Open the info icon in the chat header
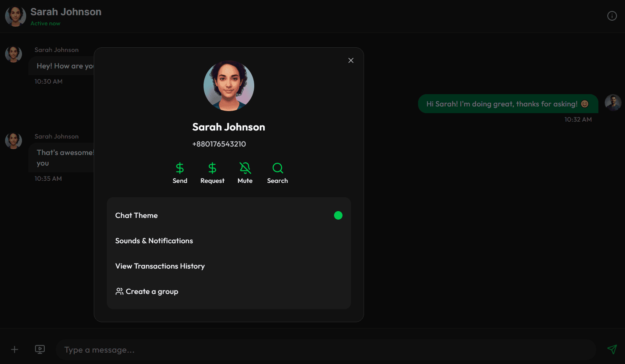 point(612,16)
